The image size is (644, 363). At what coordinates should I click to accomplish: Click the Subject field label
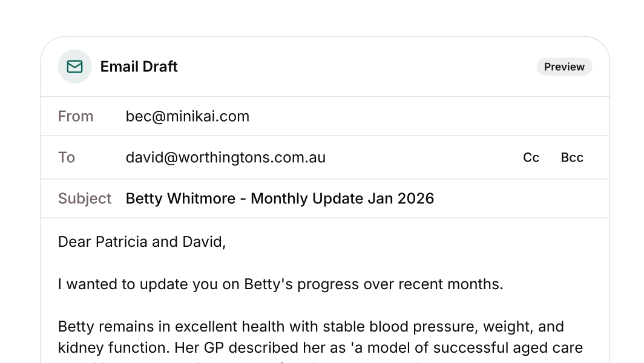[85, 198]
